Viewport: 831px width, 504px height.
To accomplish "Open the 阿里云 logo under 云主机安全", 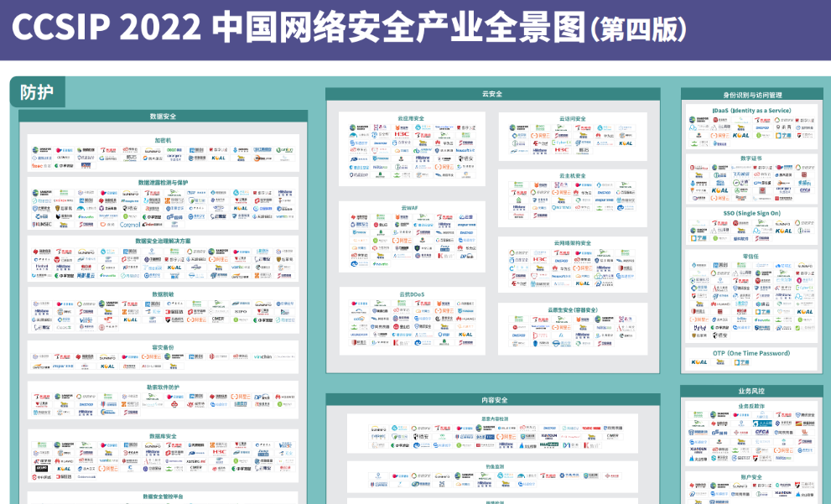I will coord(561,193).
